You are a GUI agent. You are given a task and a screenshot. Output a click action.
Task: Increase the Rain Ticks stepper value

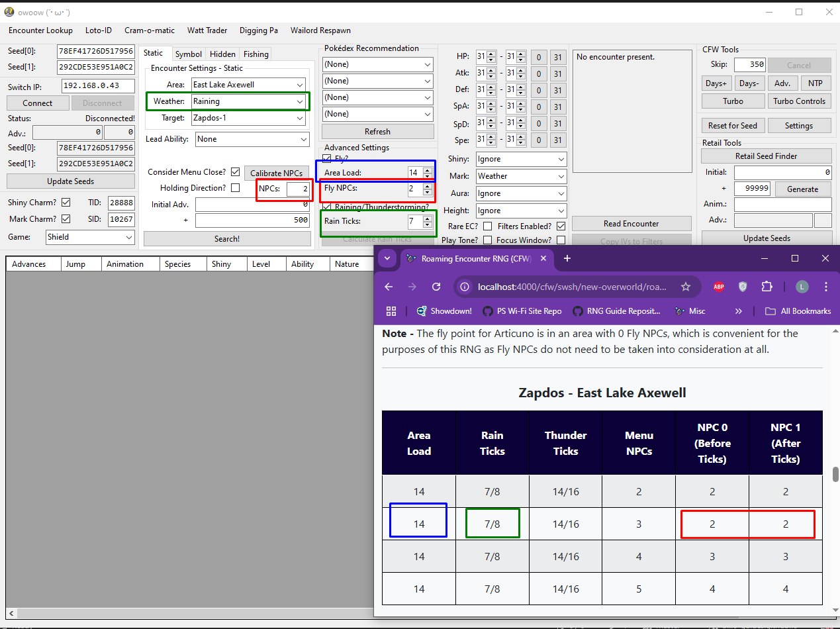click(x=427, y=218)
